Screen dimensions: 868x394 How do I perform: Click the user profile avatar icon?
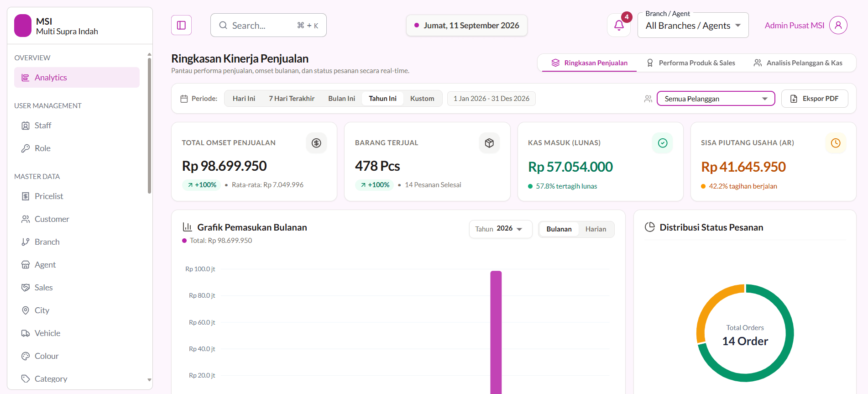pos(838,25)
